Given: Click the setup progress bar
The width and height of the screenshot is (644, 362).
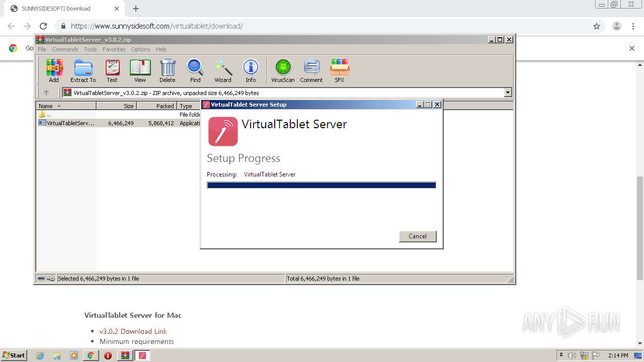Looking at the screenshot, I should pos(321,186).
